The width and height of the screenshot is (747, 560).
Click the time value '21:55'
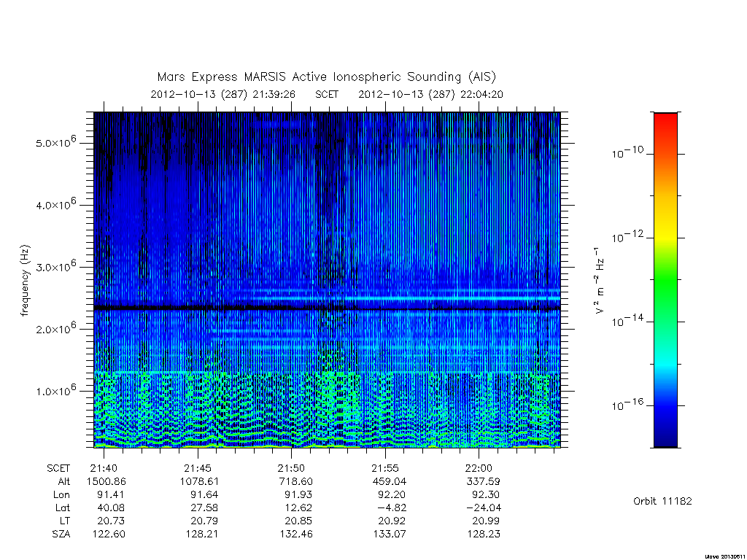(385, 468)
